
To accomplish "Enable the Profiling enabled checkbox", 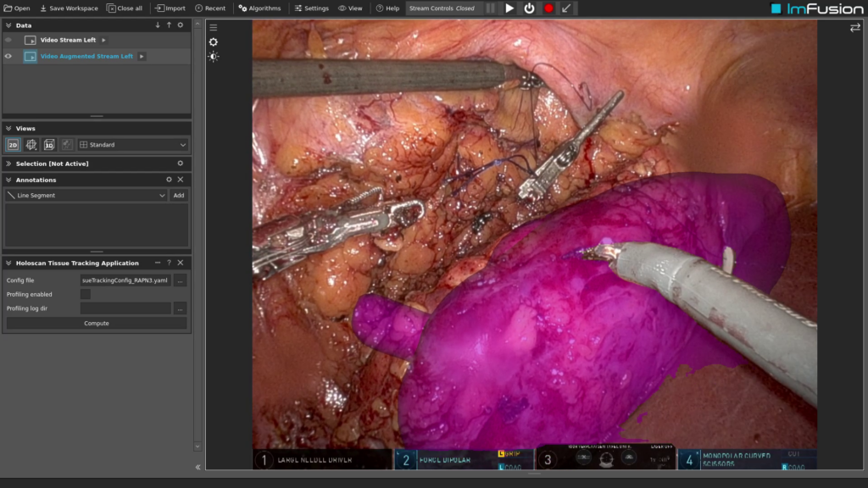I will [86, 294].
